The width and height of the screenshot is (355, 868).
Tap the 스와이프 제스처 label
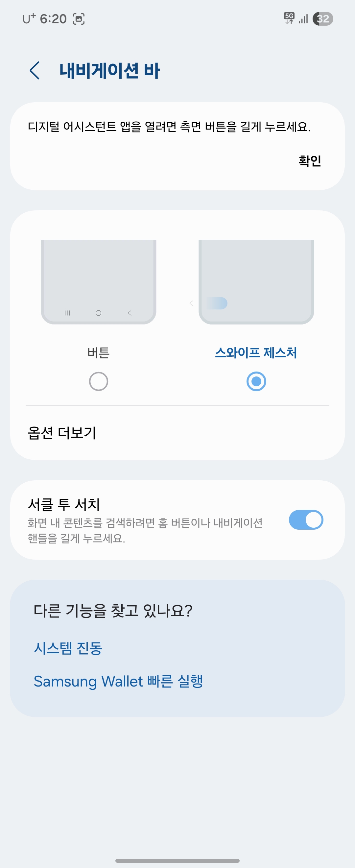coord(256,353)
